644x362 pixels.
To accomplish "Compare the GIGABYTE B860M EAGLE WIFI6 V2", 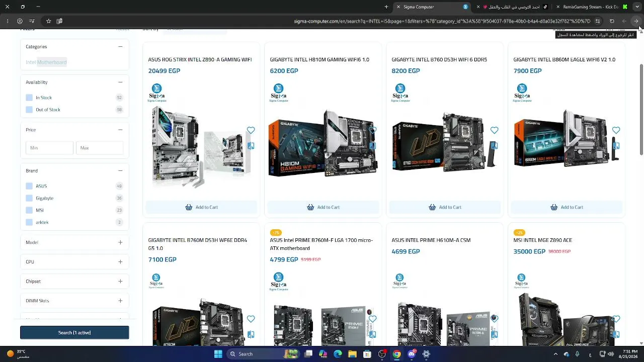I will 616,146.
